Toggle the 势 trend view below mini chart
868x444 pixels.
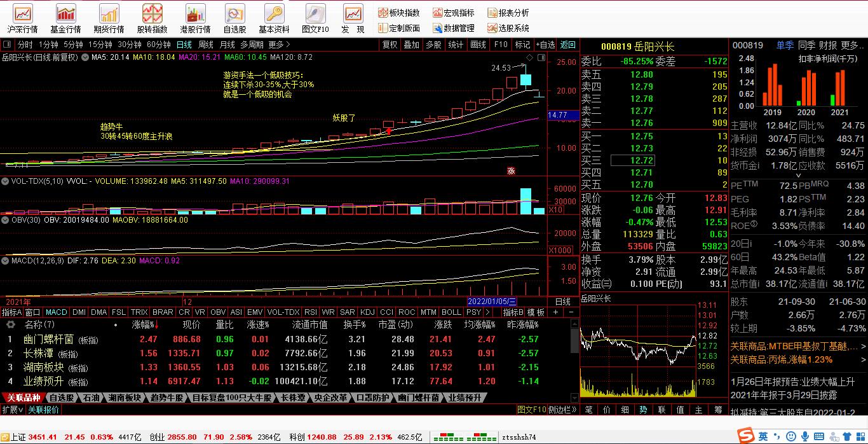tap(644, 410)
